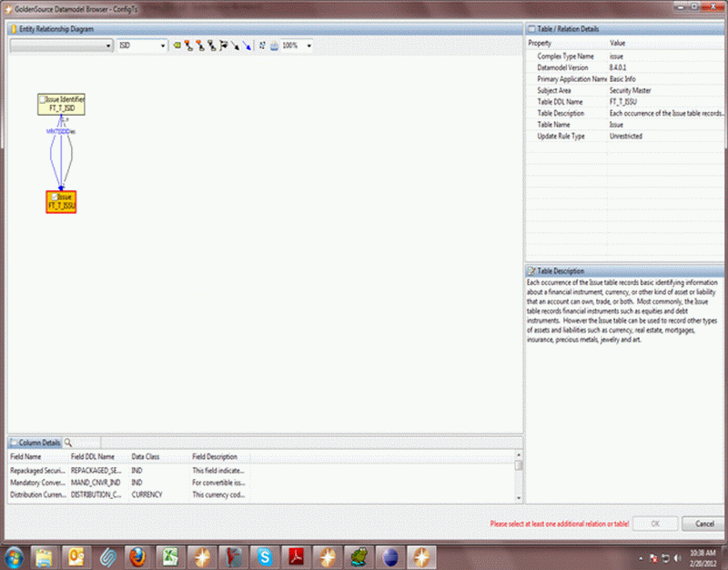Screen dimensions: 728x570
Task: Open Windows Explorer from taskbar
Action: [44, 557]
